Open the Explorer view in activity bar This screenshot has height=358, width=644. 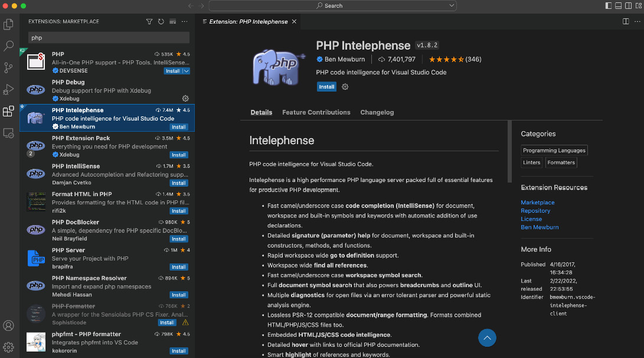[x=8, y=24]
